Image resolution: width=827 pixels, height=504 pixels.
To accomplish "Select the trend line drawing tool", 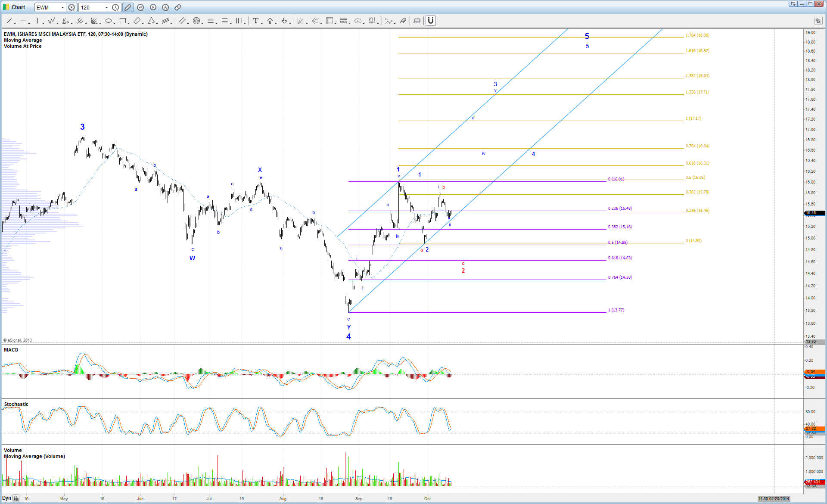I will (9, 21).
